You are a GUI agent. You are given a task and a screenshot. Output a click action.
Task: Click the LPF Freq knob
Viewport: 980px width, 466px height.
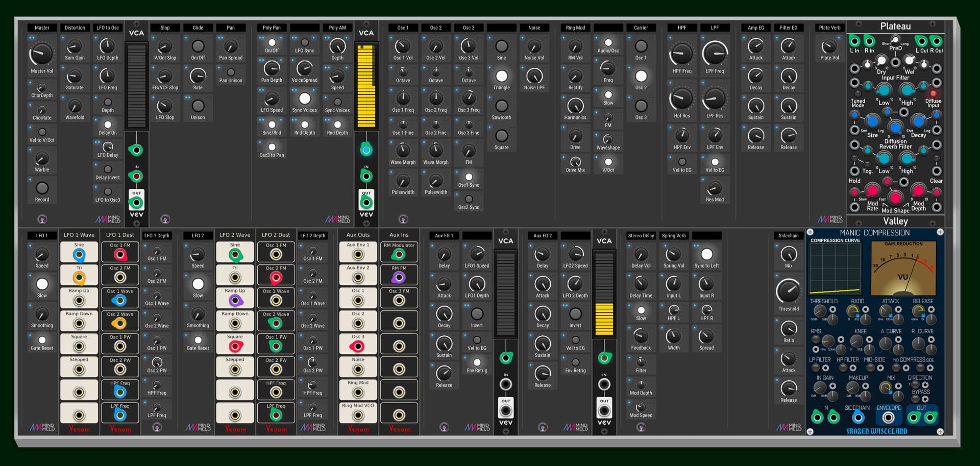pyautogui.click(x=715, y=54)
